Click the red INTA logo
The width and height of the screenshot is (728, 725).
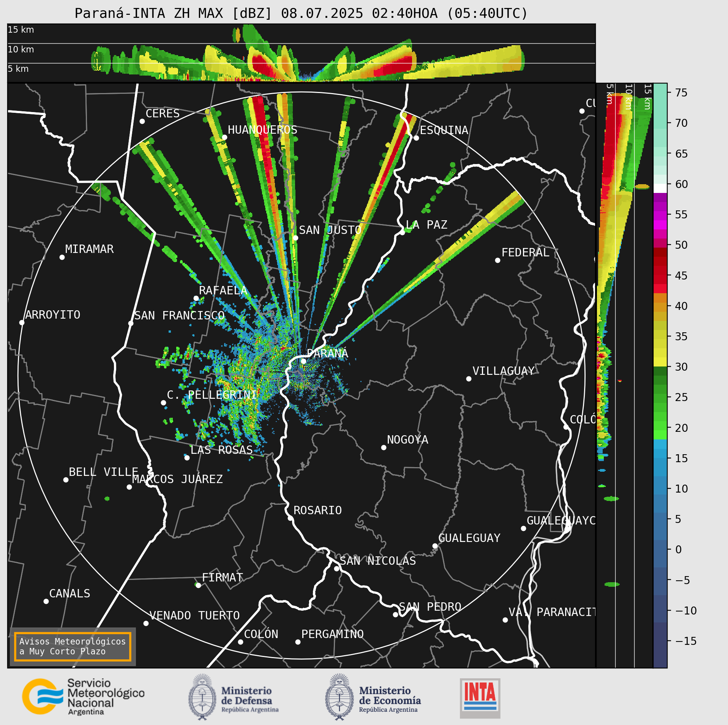(480, 698)
